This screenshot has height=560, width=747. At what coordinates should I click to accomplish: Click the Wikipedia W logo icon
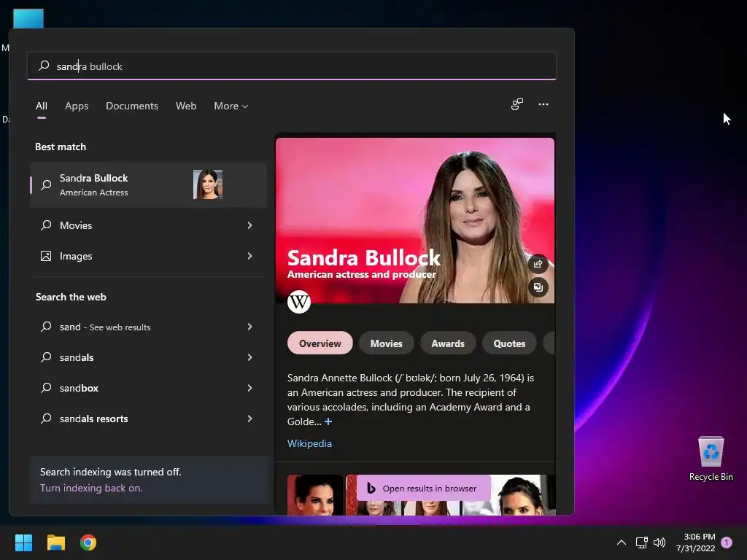tap(298, 301)
